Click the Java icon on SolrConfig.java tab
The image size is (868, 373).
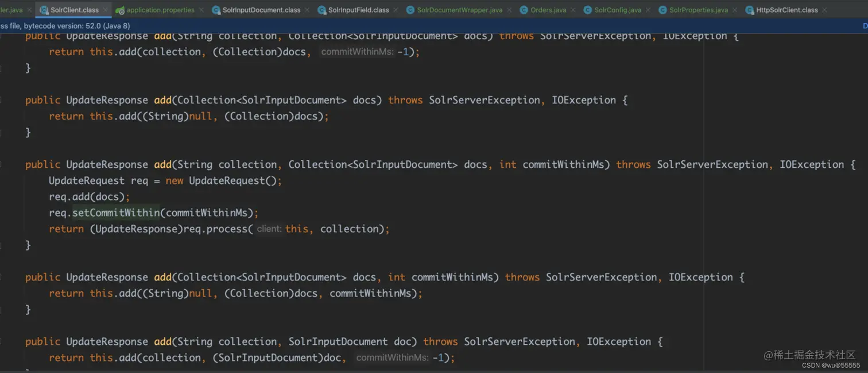588,10
